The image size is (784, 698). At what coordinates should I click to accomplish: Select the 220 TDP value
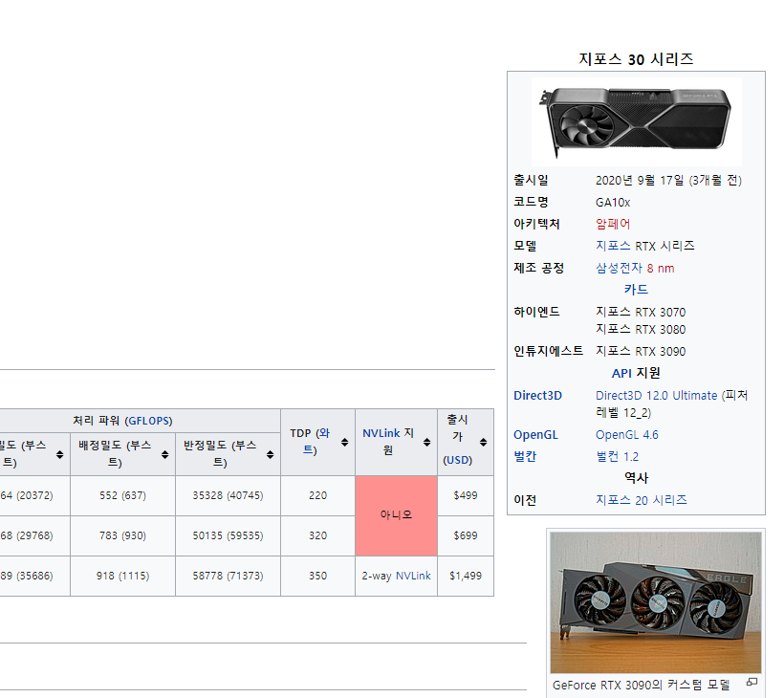(318, 495)
